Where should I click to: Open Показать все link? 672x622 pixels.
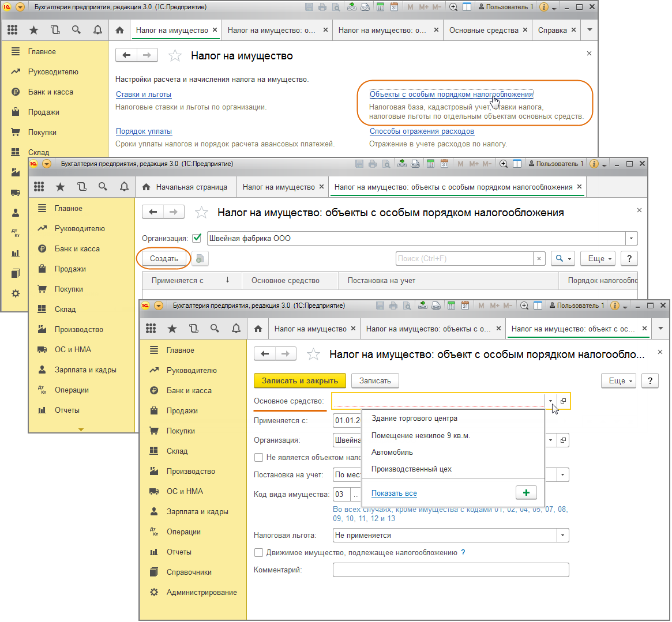394,493
